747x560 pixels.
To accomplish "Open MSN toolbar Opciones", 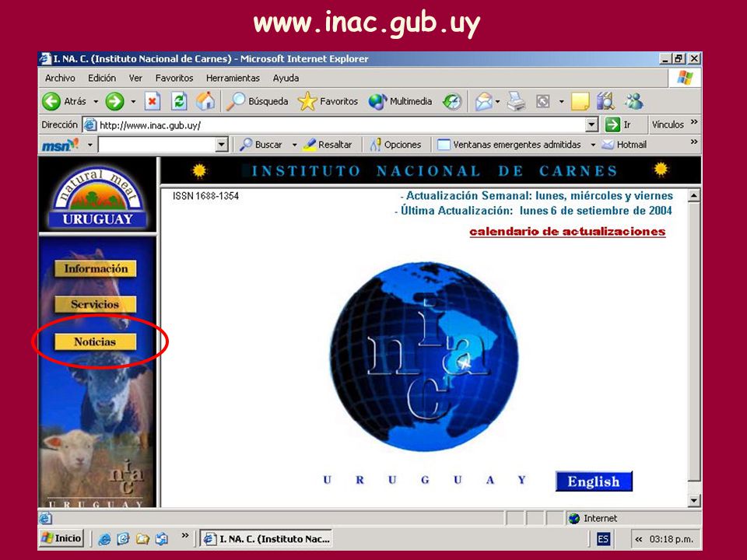I will 395,145.
